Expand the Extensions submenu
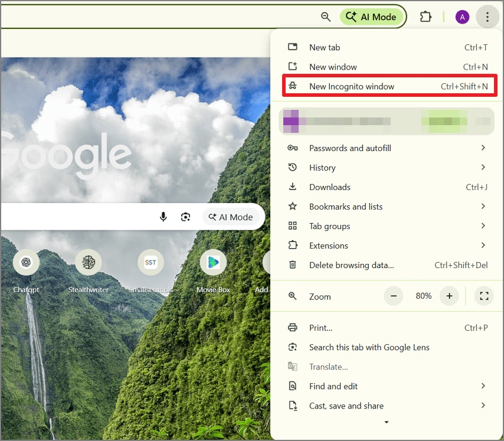The height and width of the screenshot is (441, 504). 387,246
